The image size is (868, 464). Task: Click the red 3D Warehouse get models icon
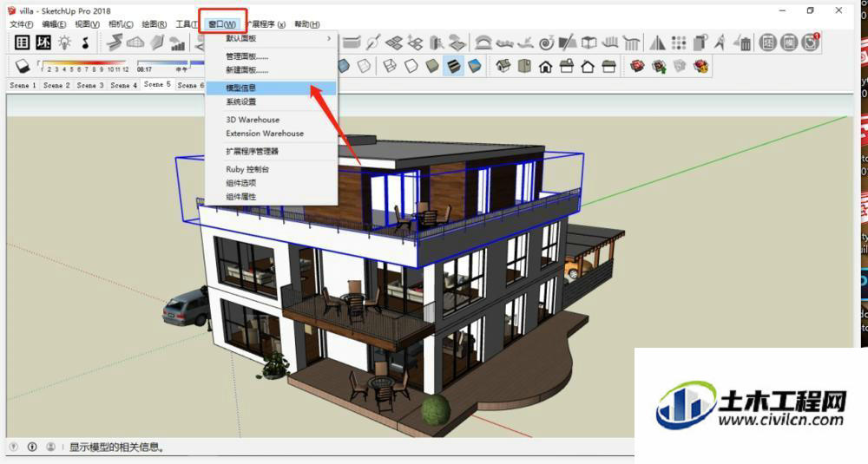point(638,67)
